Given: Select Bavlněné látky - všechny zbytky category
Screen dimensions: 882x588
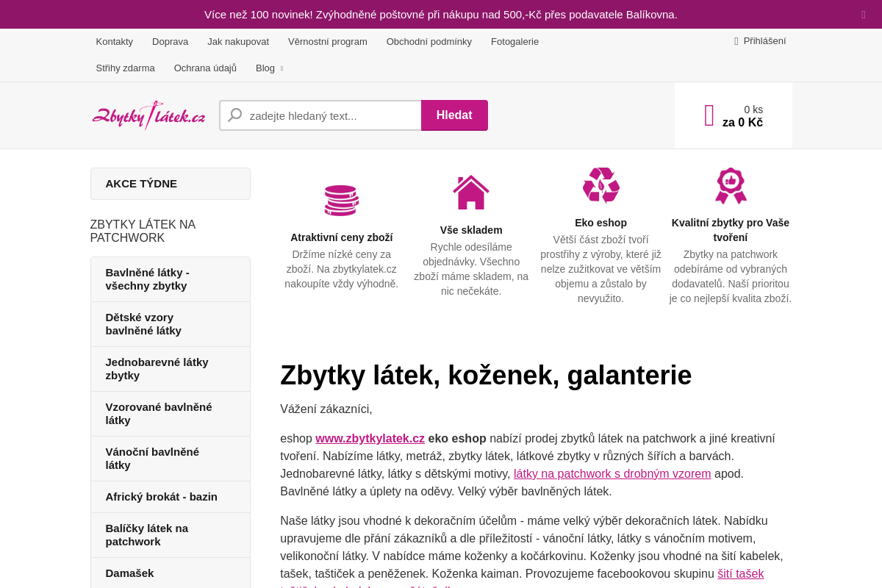Looking at the screenshot, I should click(171, 279).
